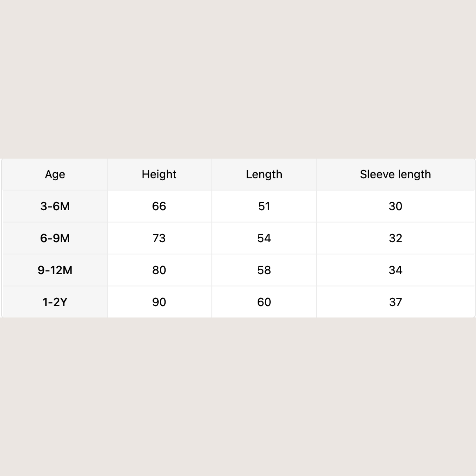Select the 1-2Y age row label
Image resolution: width=476 pixels, height=476 pixels.
(55, 302)
